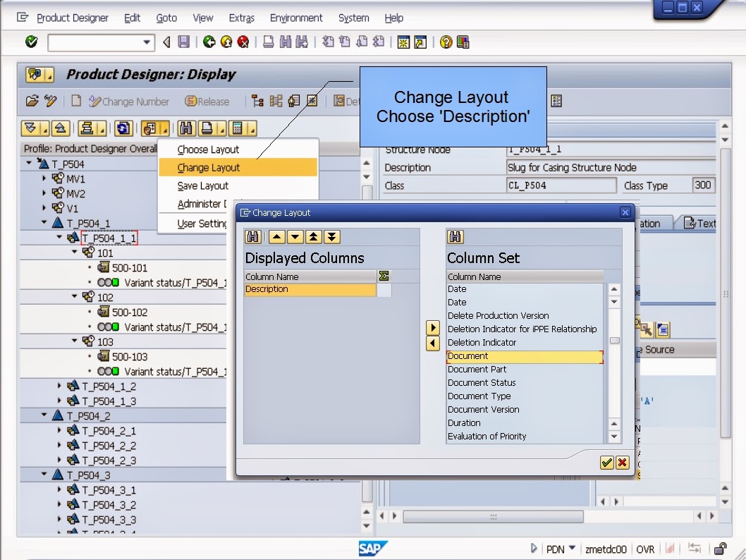Viewport: 746px width, 560px height.
Task: Move column to top in Displayed Columns
Action: pyautogui.click(x=314, y=237)
